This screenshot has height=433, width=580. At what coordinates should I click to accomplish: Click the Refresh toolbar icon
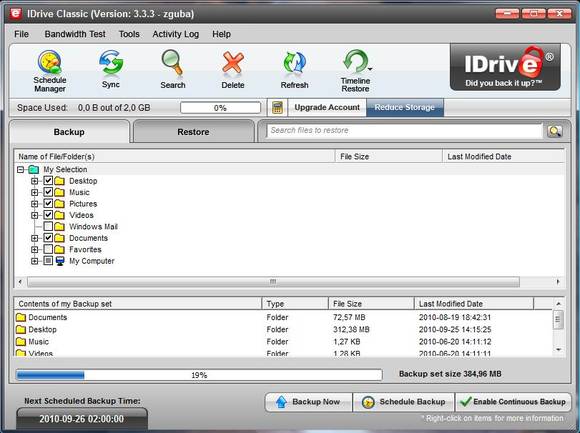(294, 69)
